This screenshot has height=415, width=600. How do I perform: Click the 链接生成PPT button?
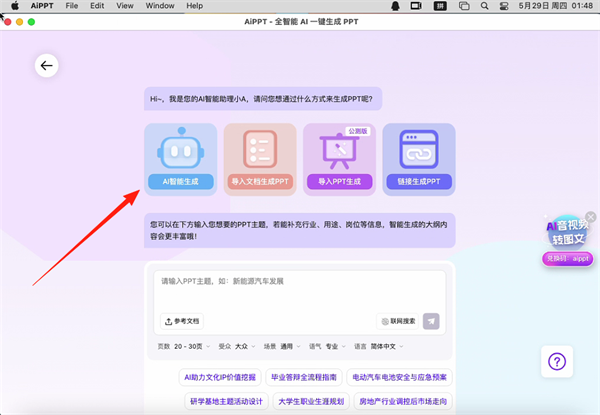pos(419,182)
